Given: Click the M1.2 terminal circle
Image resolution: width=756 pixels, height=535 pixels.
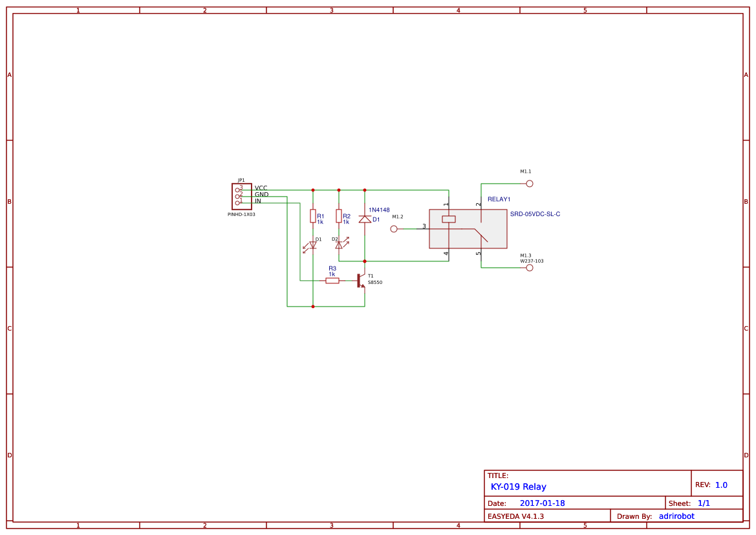Looking at the screenshot, I should [394, 229].
